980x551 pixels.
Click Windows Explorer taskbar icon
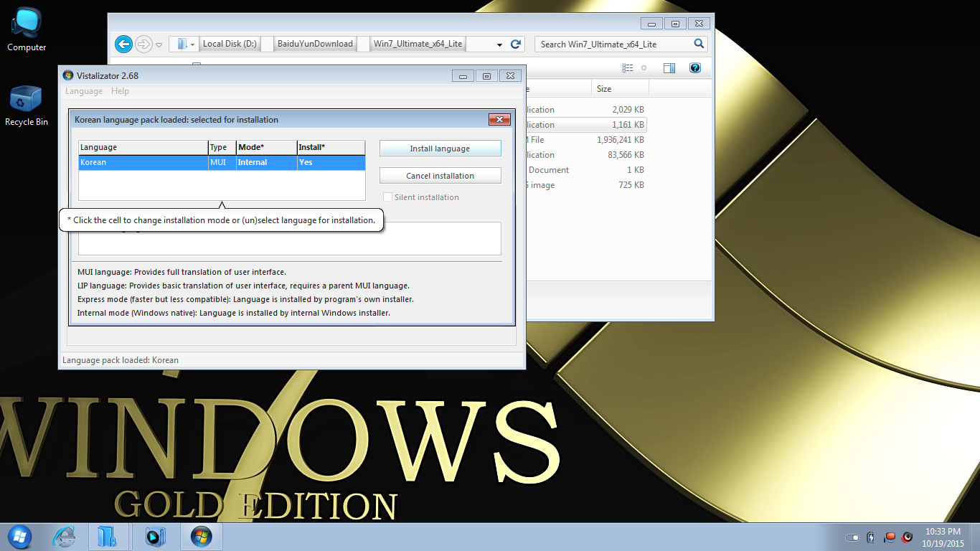(108, 536)
